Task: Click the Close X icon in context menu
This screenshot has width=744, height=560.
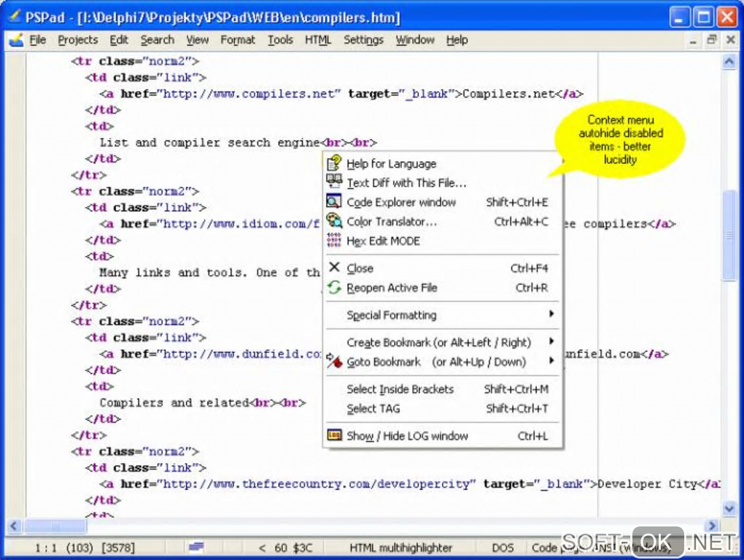Action: coord(334,268)
